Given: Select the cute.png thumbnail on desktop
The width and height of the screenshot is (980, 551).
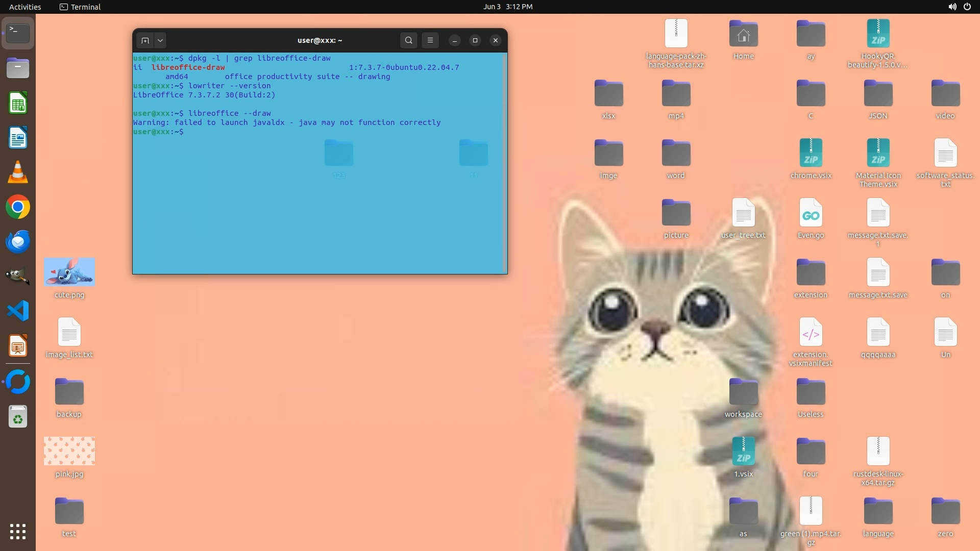Looking at the screenshot, I should point(69,272).
